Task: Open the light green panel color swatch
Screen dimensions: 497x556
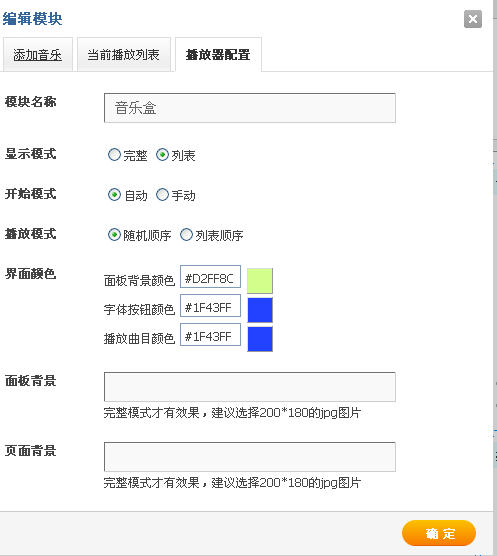Action: pyautogui.click(x=260, y=281)
